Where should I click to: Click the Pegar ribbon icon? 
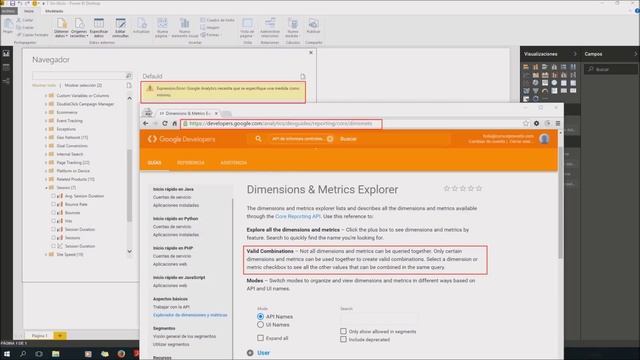8,26
